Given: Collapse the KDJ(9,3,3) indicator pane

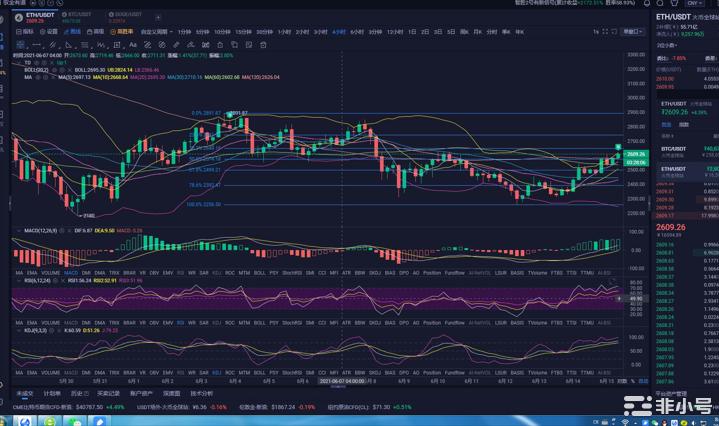Looking at the screenshot, I should [x=18, y=330].
